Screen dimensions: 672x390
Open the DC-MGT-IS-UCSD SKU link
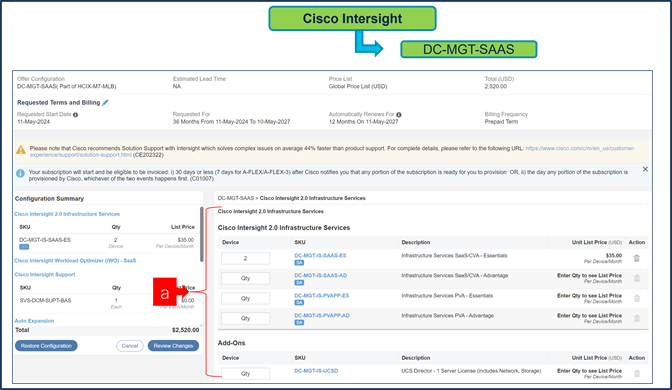click(x=316, y=371)
